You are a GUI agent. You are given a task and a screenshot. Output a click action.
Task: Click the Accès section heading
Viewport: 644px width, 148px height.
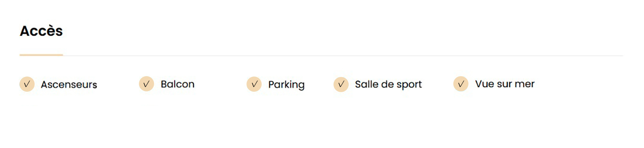coord(41,31)
